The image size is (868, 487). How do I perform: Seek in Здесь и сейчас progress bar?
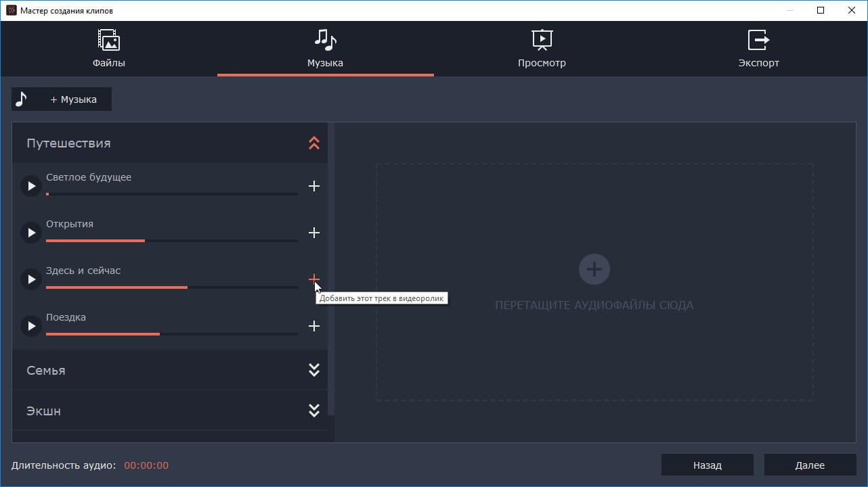pyautogui.click(x=172, y=287)
